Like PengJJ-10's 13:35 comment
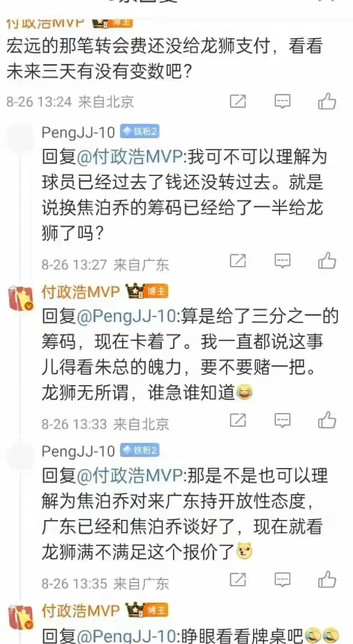The image size is (353, 644). [x=327, y=579]
